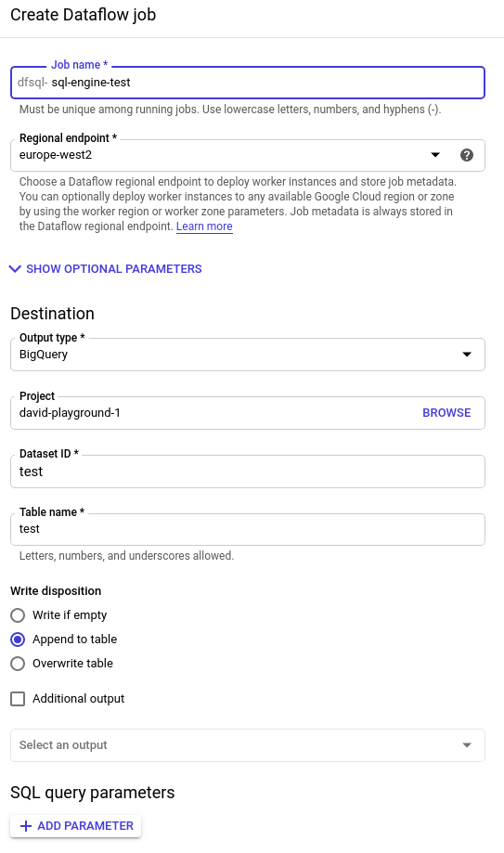Focus the Job name input field

point(248,83)
